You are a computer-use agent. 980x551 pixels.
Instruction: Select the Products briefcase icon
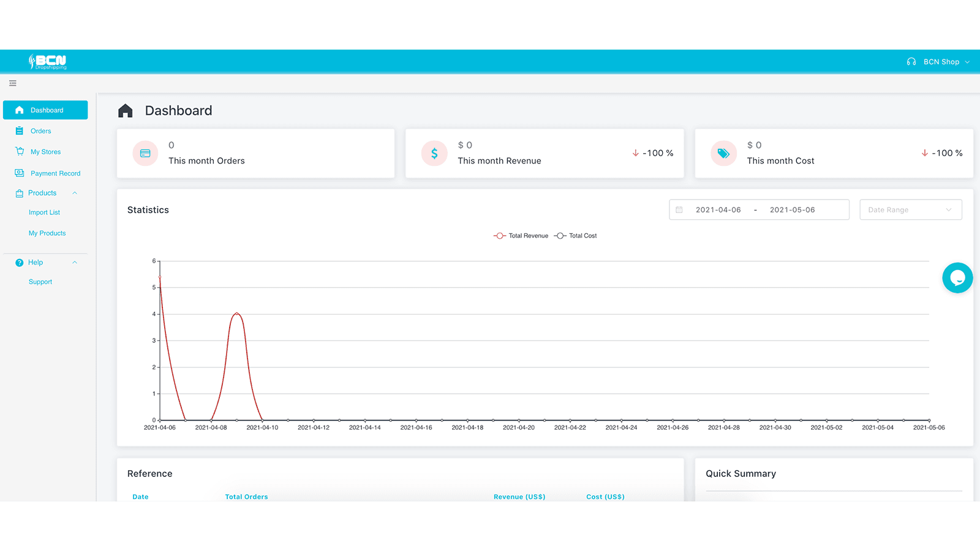click(x=20, y=193)
